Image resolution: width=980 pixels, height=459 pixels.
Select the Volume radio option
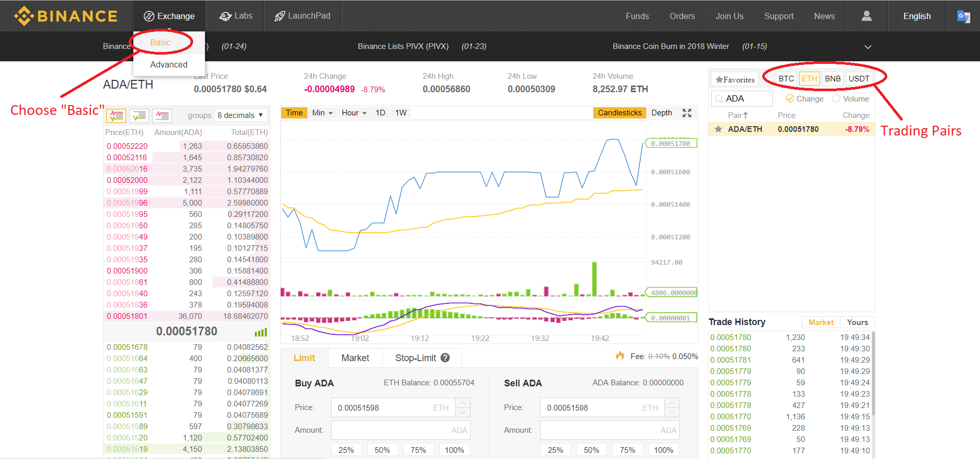[836, 98]
